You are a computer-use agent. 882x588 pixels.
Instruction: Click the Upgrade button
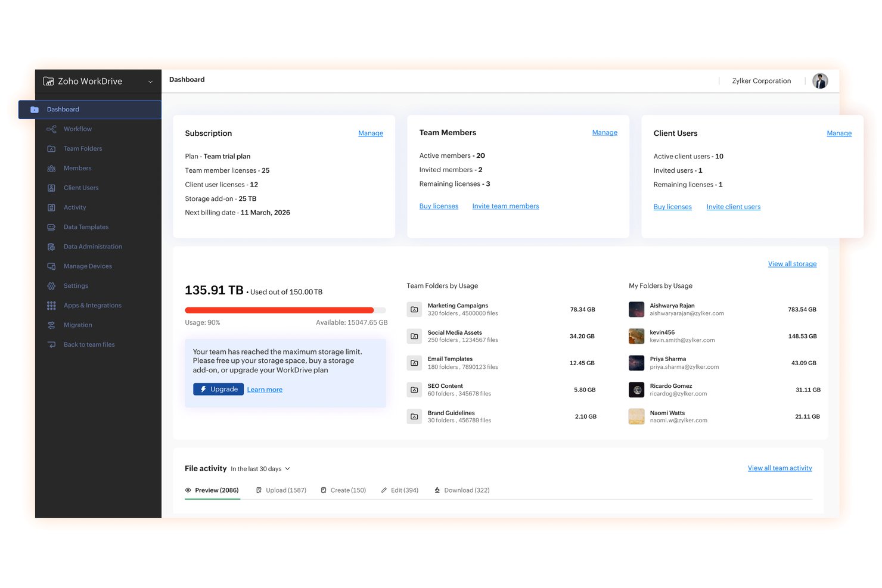point(218,389)
